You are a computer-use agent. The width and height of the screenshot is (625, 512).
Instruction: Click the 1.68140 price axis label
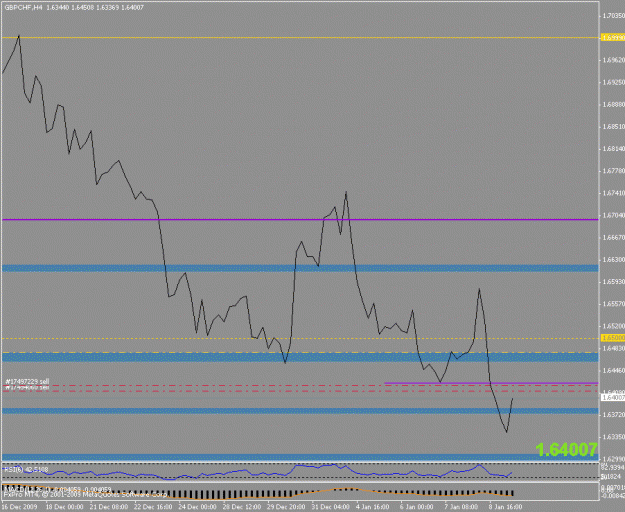point(614,149)
